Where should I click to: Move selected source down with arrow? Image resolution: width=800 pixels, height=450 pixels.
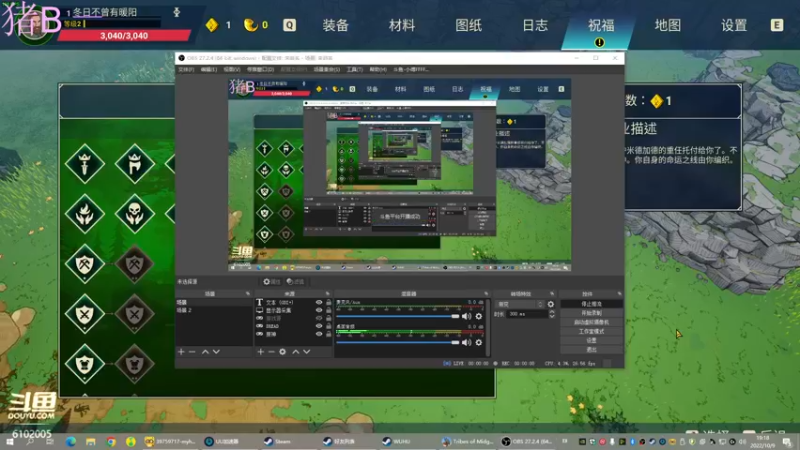307,352
